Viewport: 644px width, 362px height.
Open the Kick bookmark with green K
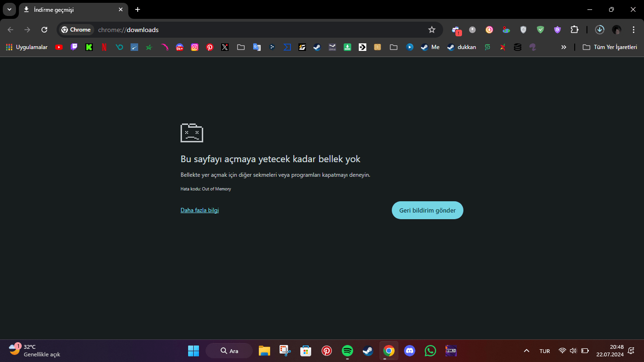tap(89, 47)
